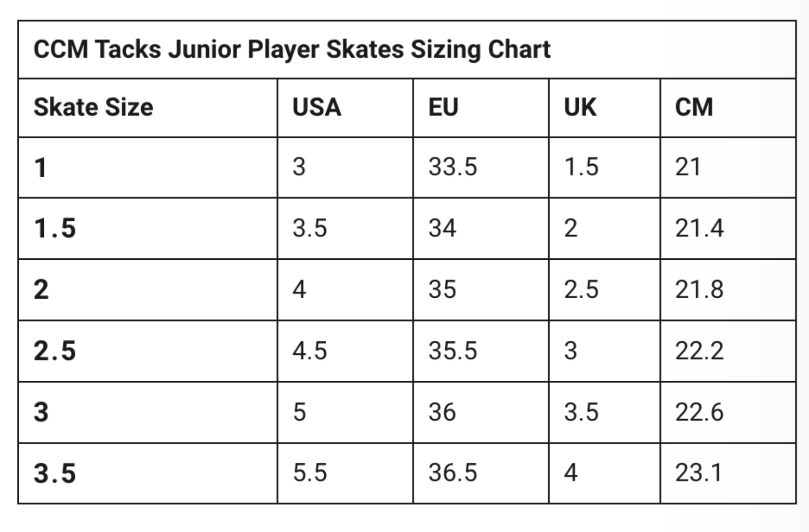Select skate size 1 row label
Screen dimensions: 809x532
pos(40,168)
